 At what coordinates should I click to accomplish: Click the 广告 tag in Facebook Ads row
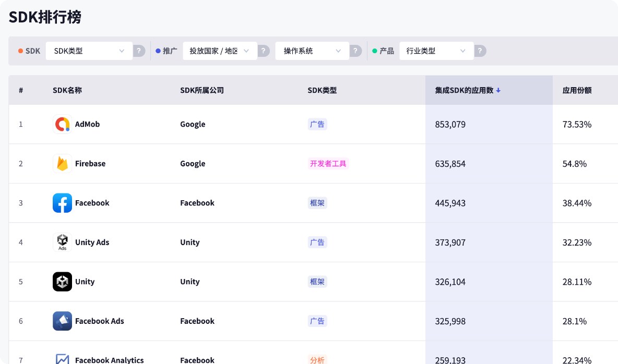(317, 321)
